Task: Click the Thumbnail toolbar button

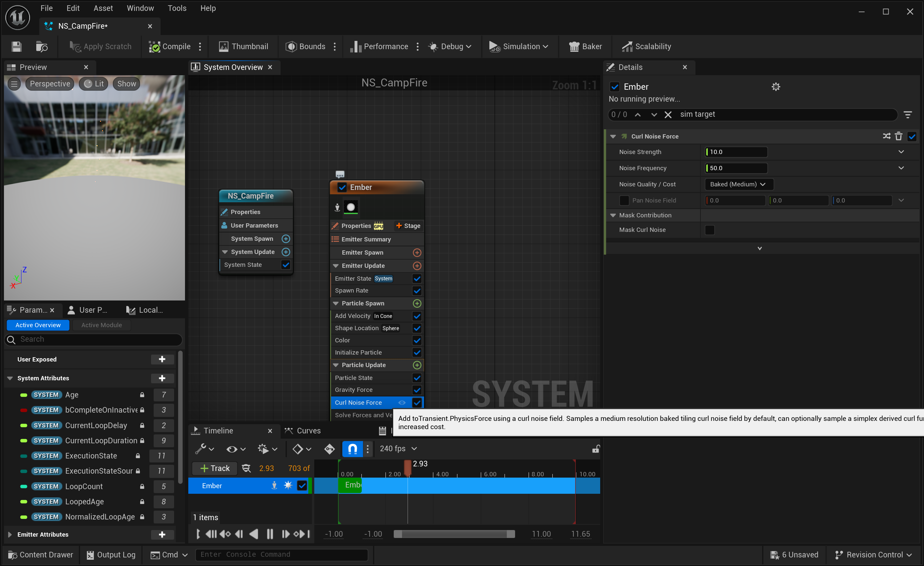Action: click(x=243, y=47)
